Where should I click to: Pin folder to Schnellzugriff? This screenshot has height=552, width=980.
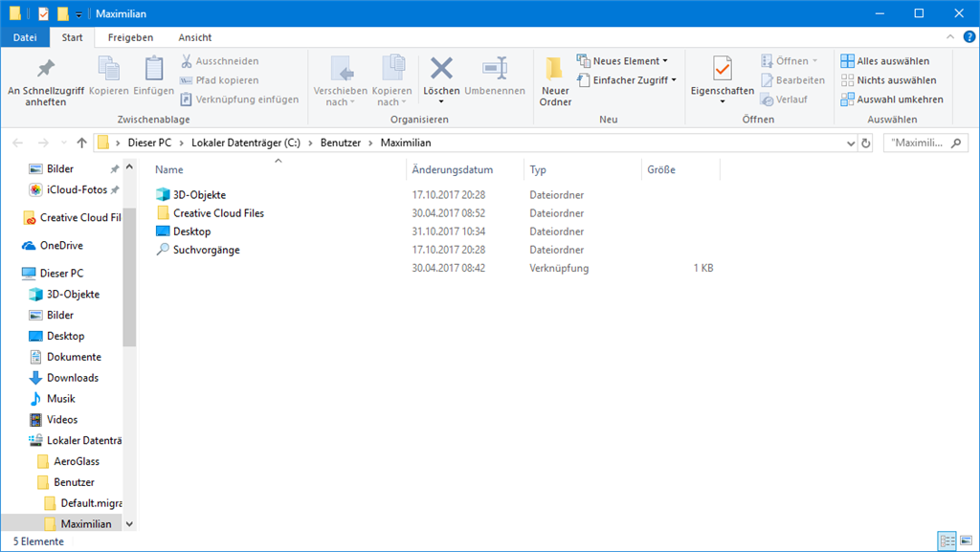46,81
